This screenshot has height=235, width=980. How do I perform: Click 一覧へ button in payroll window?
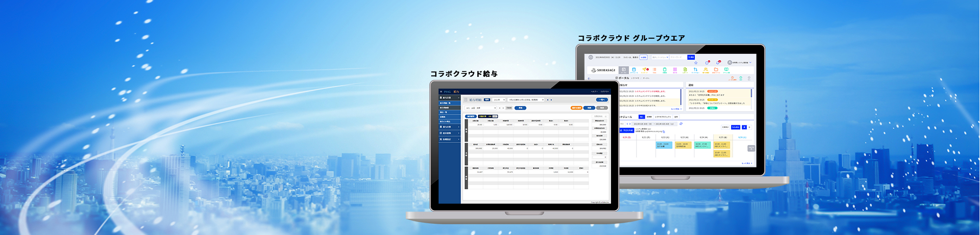click(602, 100)
